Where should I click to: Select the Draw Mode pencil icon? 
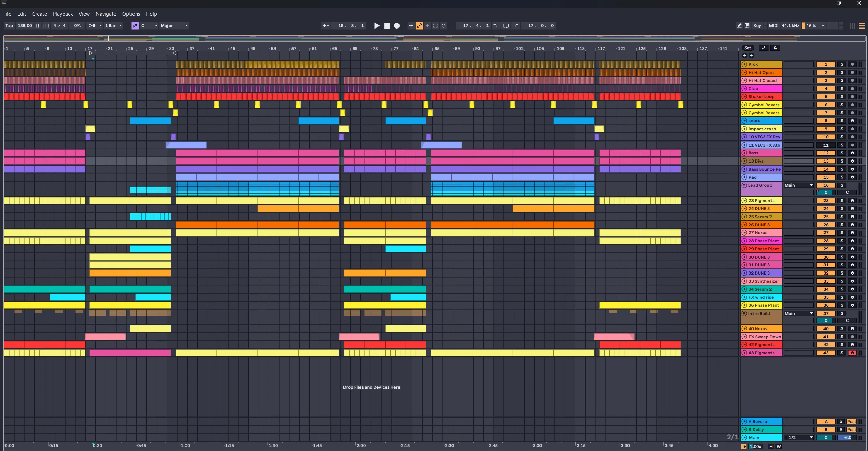tap(739, 26)
